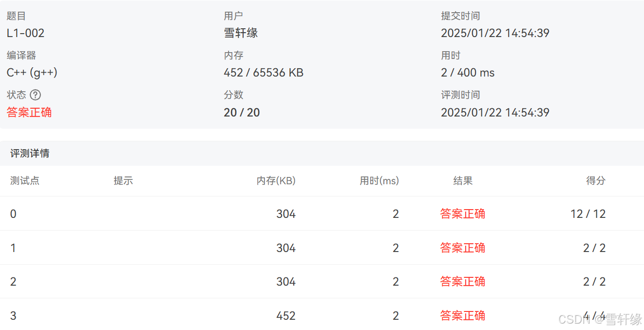Click the question mark help icon beside 状态
The width and height of the screenshot is (644, 330).
[36, 95]
